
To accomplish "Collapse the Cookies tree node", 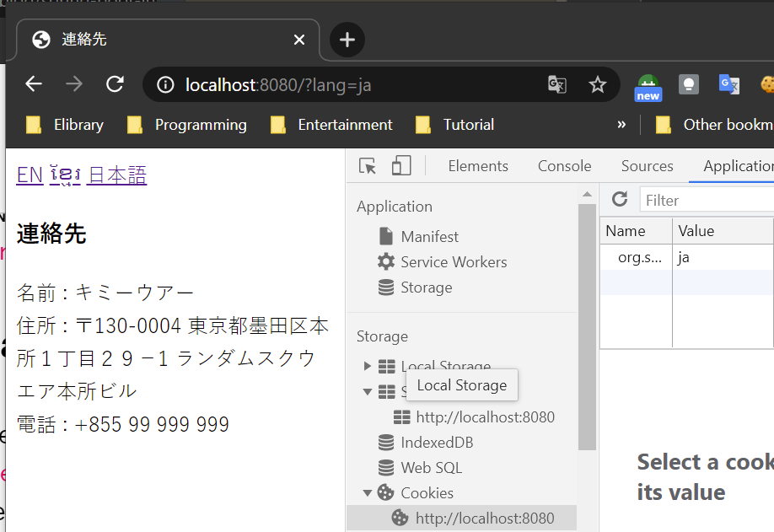I will coord(367,492).
